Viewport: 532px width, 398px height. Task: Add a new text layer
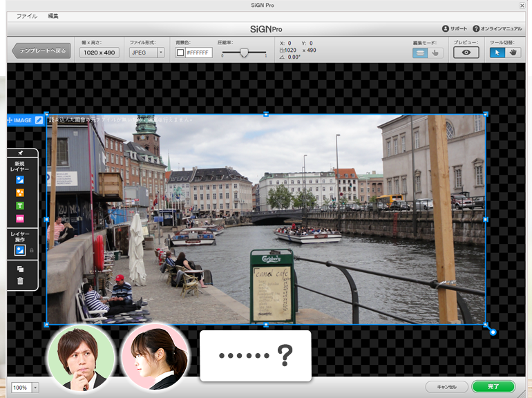point(20,206)
